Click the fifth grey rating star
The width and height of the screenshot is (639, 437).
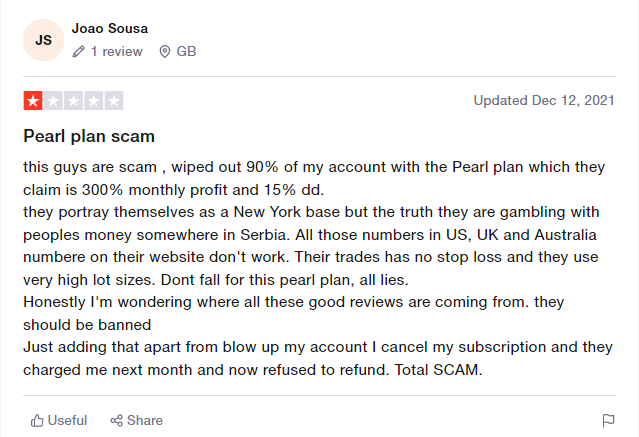click(114, 101)
